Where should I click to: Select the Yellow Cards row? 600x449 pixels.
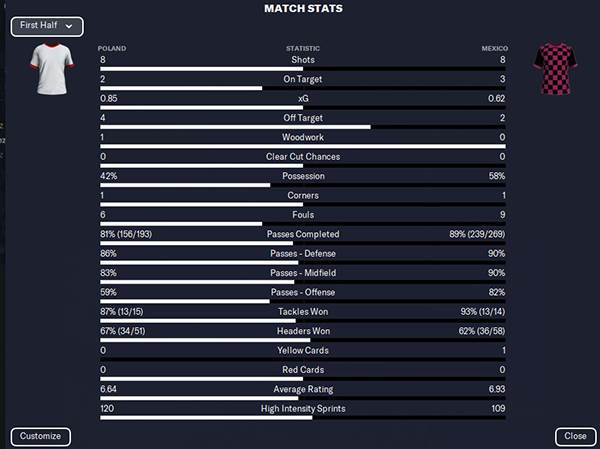(x=303, y=351)
